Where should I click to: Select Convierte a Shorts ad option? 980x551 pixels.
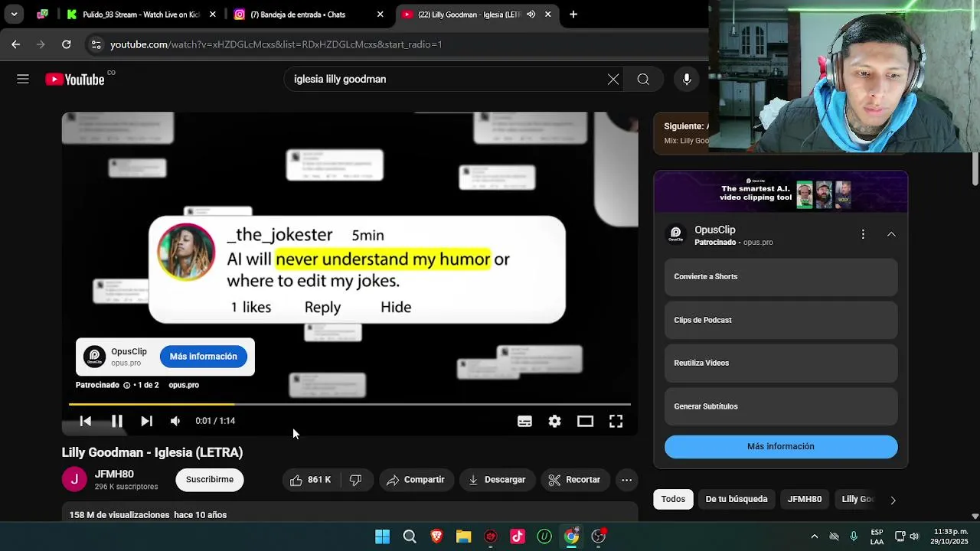tap(781, 277)
